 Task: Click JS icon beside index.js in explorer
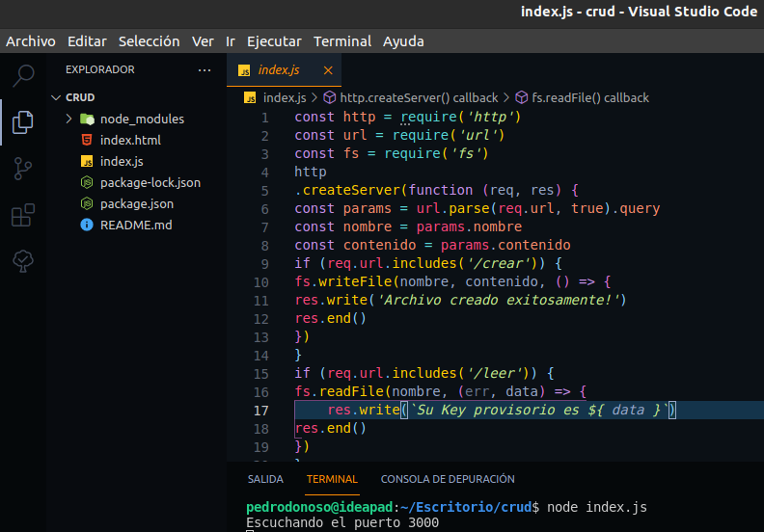pyautogui.click(x=87, y=161)
